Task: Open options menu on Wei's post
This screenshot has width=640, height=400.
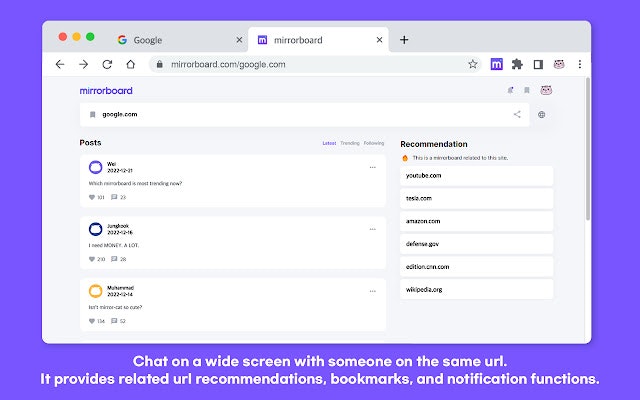Action: 373,167
